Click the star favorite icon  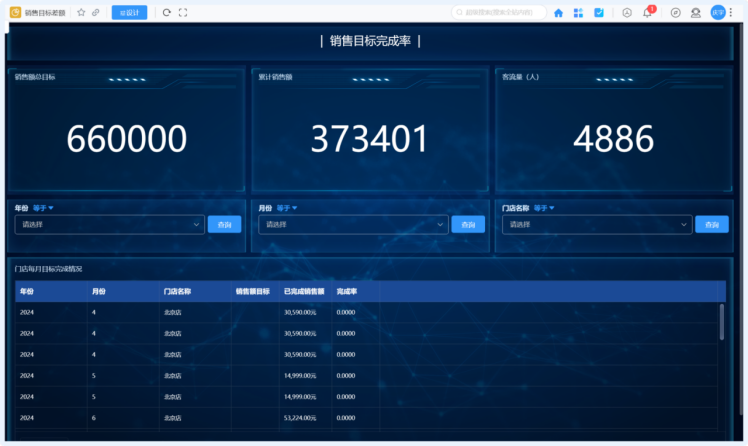81,13
